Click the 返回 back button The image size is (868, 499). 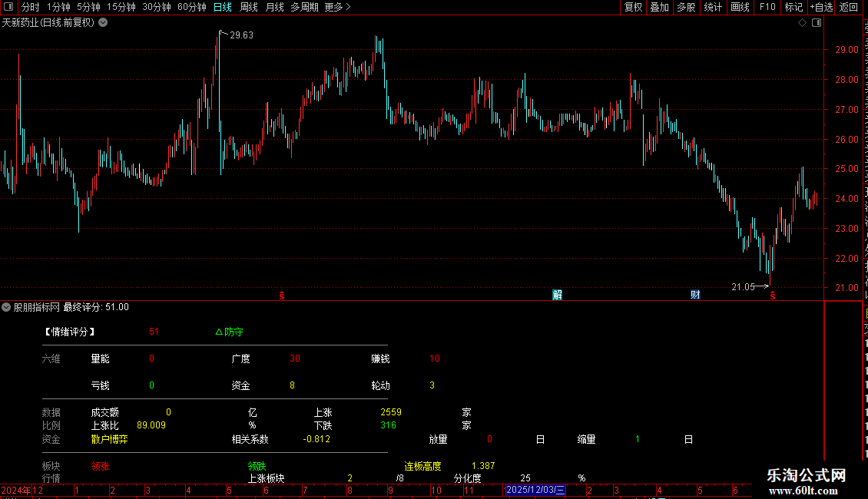[848, 7]
